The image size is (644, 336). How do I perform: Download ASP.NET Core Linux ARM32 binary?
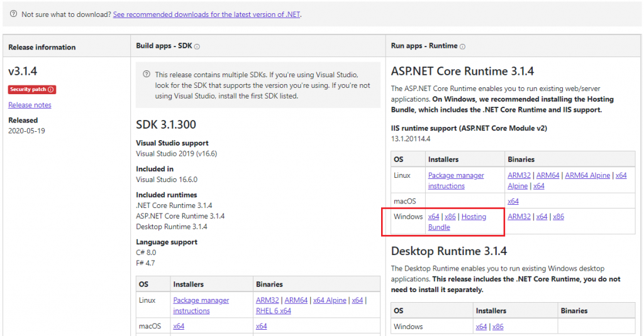pyautogui.click(x=519, y=175)
